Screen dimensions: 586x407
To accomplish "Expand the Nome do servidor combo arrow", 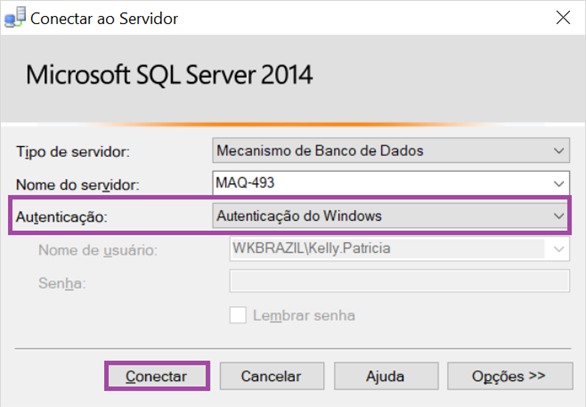I will tap(559, 184).
